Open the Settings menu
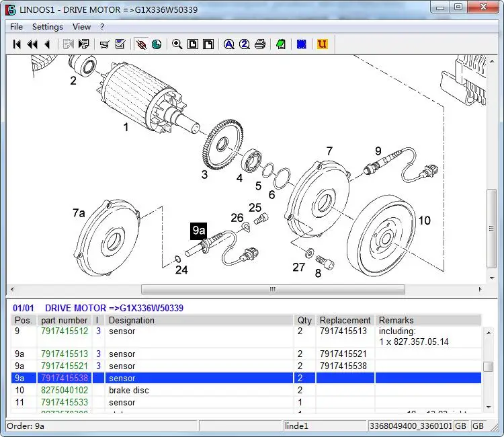 [47, 27]
